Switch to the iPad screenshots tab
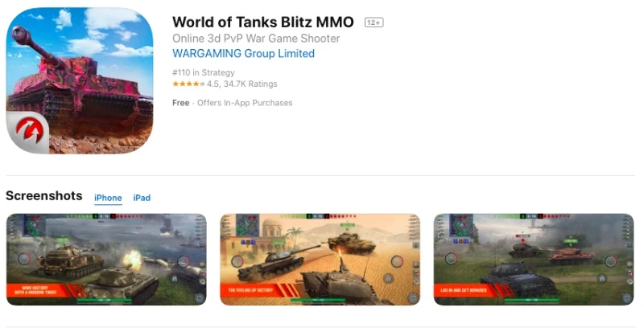 point(142,198)
